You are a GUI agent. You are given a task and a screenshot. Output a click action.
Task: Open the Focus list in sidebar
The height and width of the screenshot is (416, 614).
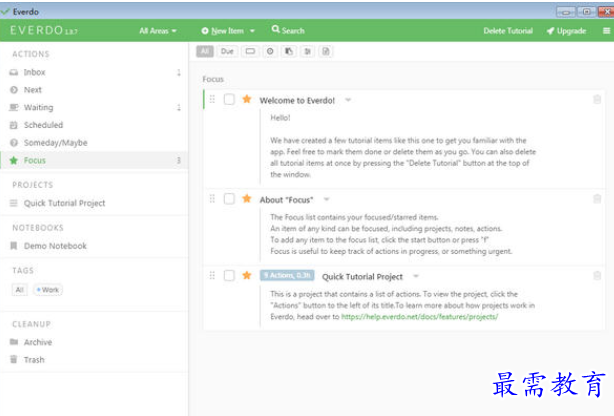tap(94, 160)
